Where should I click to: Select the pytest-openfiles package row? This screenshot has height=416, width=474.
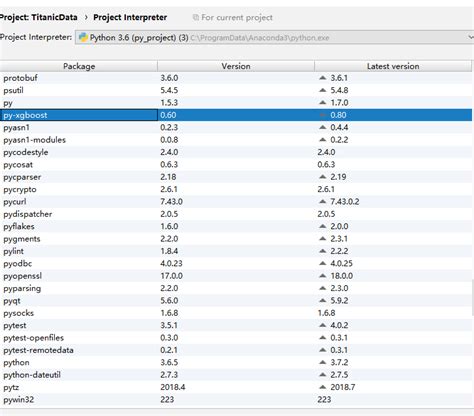[x=236, y=338]
